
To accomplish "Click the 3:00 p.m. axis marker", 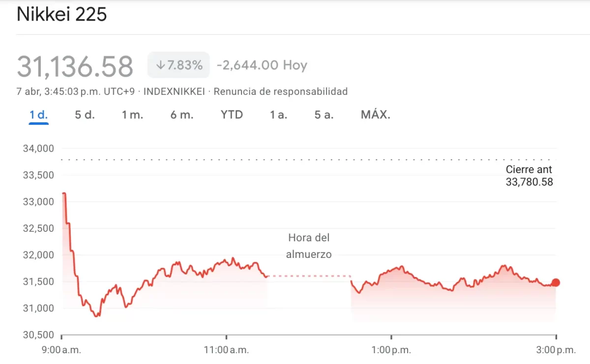I will [x=556, y=350].
